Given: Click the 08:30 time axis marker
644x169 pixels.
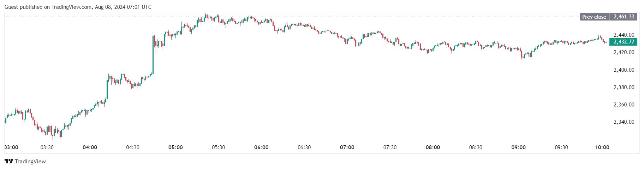Looking at the screenshot, I should point(476,147).
